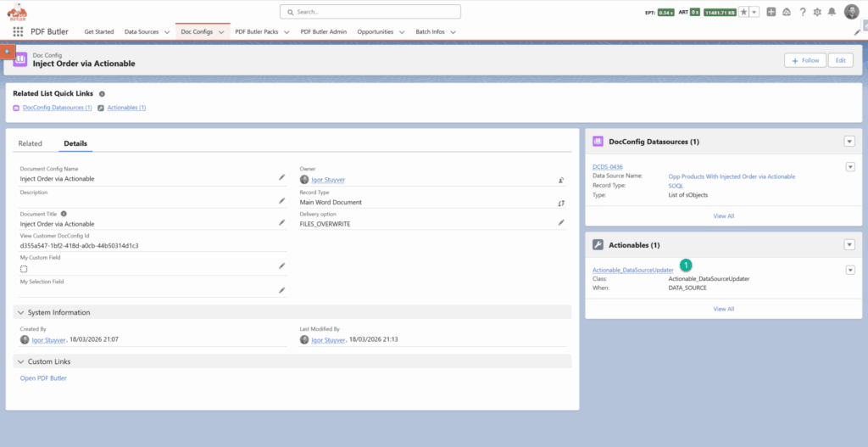Collapse the Custom Links section
The image size is (868, 447).
pos(21,361)
